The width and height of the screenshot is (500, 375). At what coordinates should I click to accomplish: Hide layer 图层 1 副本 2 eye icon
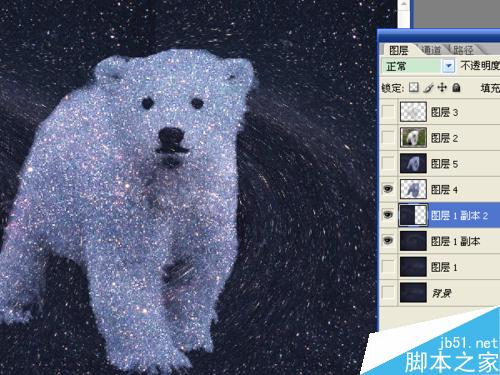[388, 215]
